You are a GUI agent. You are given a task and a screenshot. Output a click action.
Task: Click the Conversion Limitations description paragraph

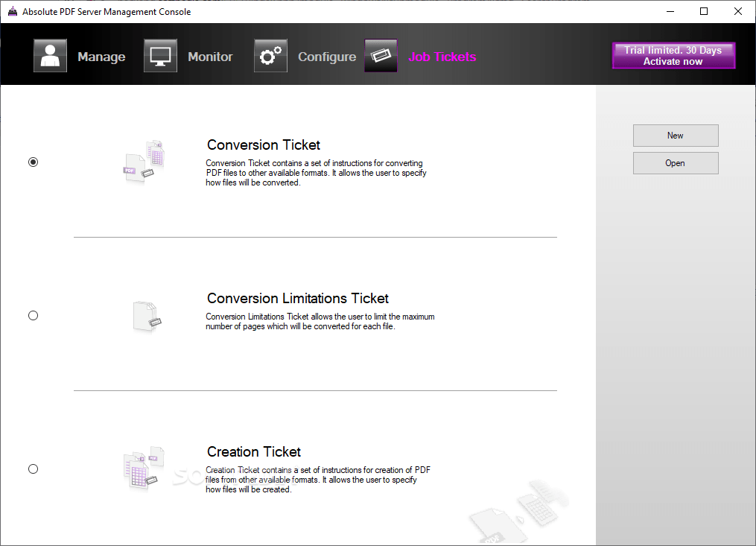[x=320, y=321]
